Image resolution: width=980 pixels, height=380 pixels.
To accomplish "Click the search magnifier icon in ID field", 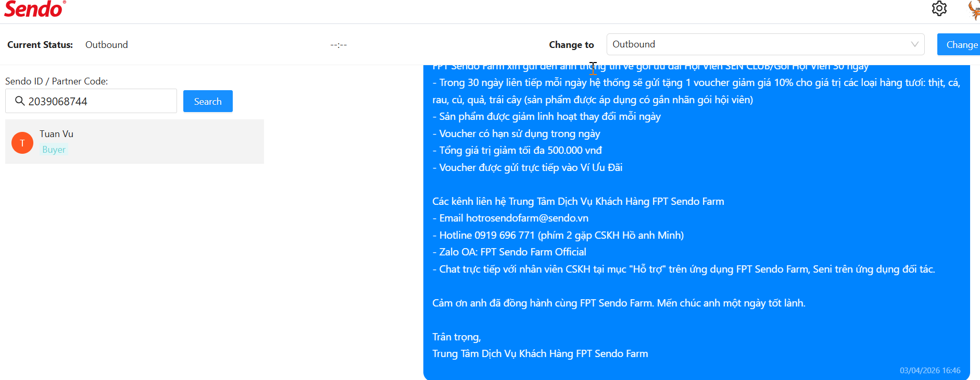I will (20, 101).
